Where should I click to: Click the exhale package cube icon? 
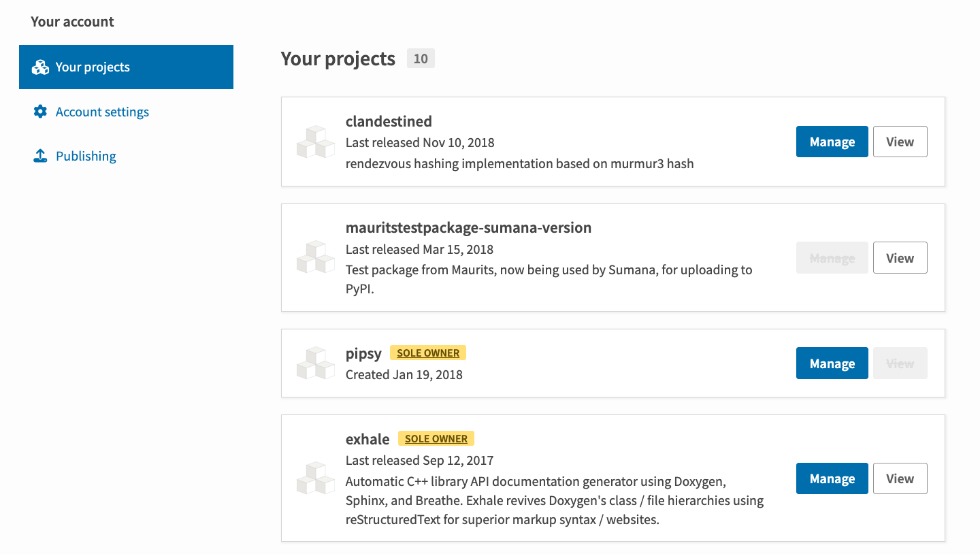(x=316, y=478)
